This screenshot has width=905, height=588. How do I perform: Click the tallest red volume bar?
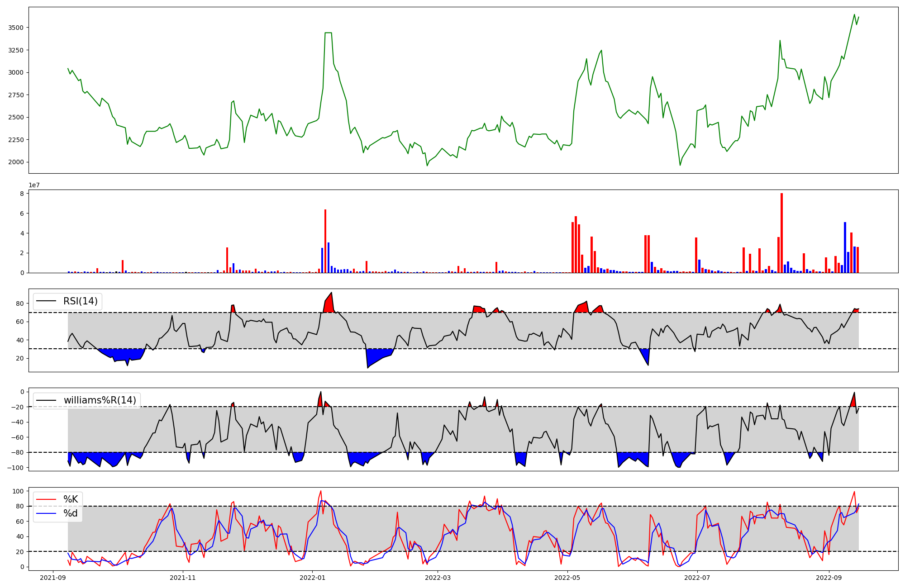pos(781,233)
